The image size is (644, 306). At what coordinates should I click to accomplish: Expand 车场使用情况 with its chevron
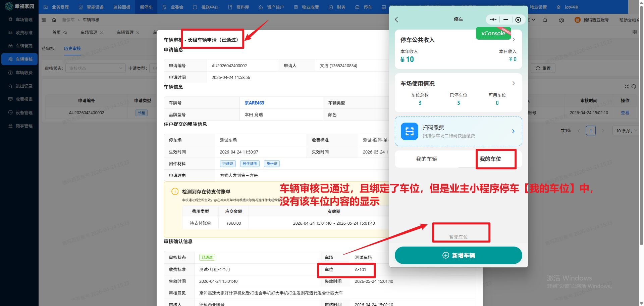coord(513,83)
